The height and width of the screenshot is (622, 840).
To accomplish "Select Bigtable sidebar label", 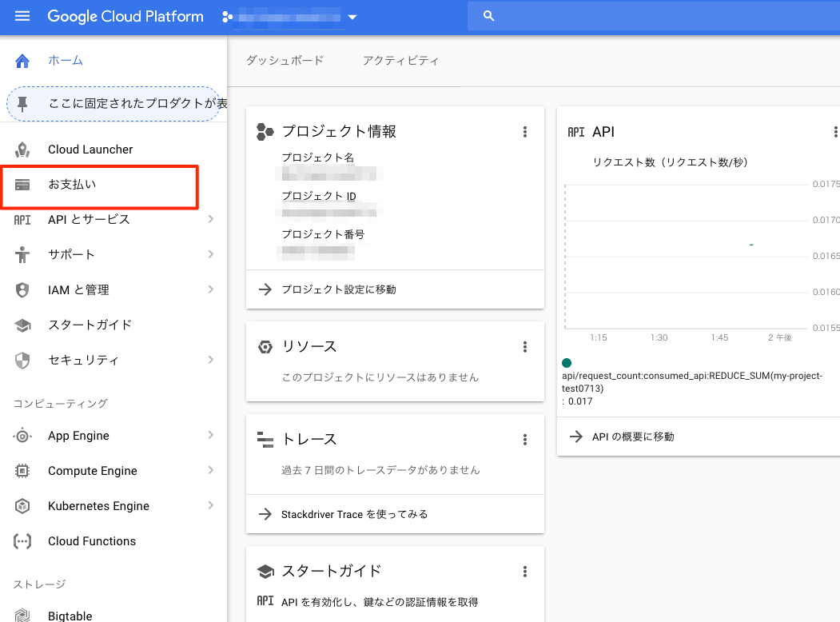I will [70, 616].
